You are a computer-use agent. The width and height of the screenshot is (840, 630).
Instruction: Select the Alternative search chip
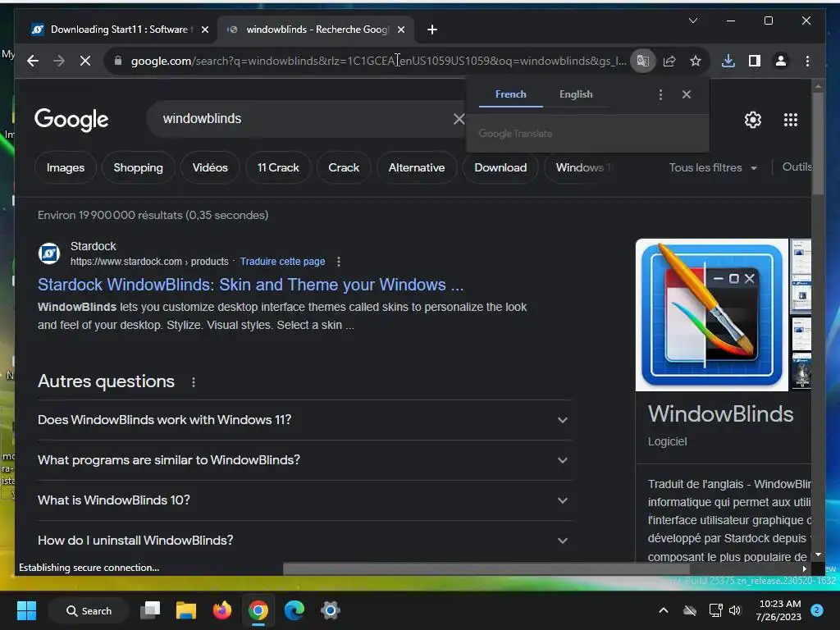pyautogui.click(x=417, y=167)
